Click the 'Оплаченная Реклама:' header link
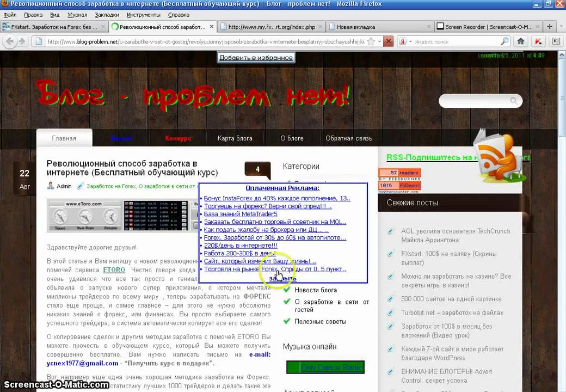 pyautogui.click(x=282, y=188)
